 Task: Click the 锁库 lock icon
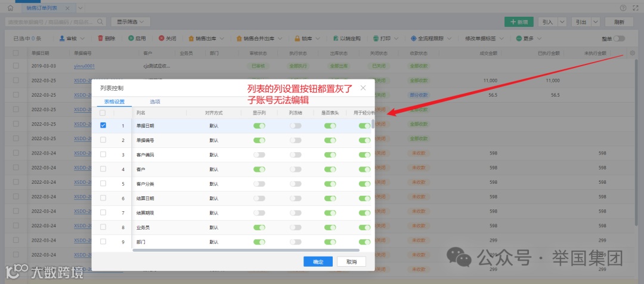[298, 38]
